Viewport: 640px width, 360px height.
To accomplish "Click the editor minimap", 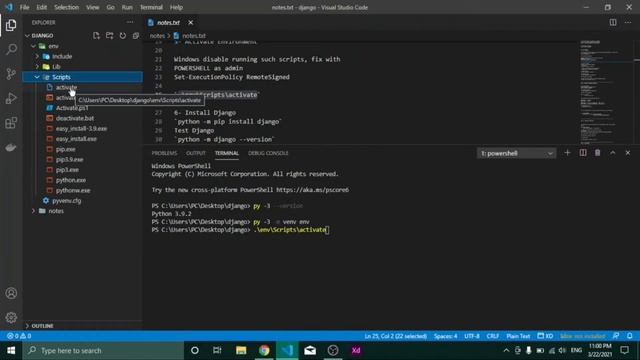I will 606,92.
